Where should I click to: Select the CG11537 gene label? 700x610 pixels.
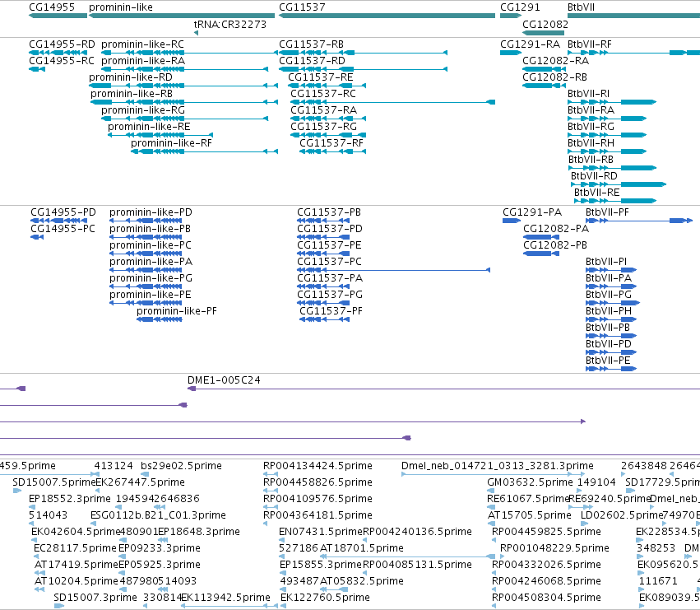302,7
